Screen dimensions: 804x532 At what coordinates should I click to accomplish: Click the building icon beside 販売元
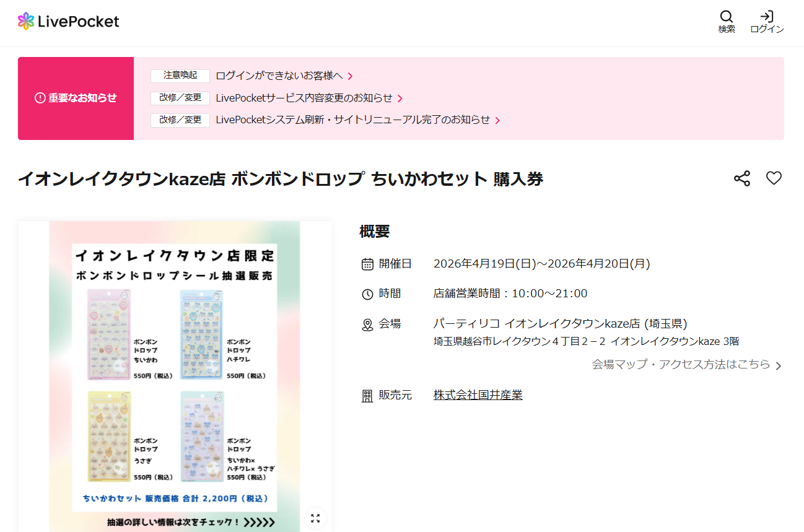coord(367,395)
